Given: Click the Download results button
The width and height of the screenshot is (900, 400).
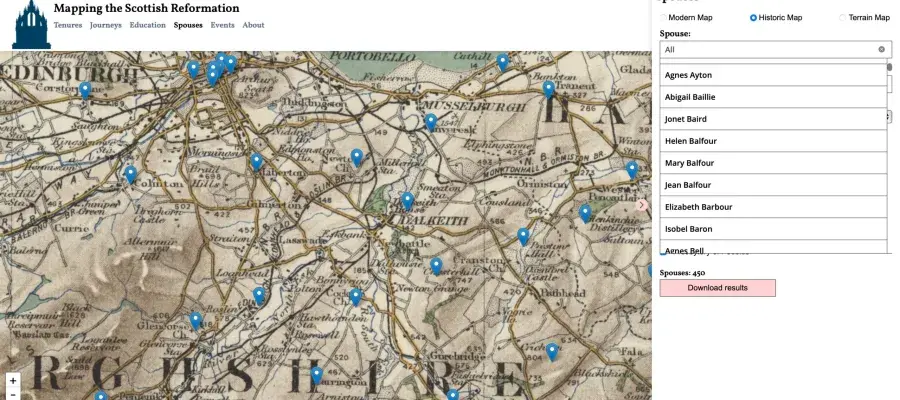Looking at the screenshot, I should click(717, 288).
